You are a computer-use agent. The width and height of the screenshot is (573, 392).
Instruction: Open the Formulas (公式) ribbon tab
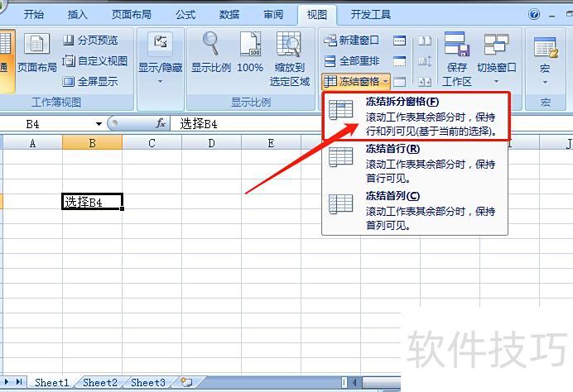pyautogui.click(x=185, y=15)
